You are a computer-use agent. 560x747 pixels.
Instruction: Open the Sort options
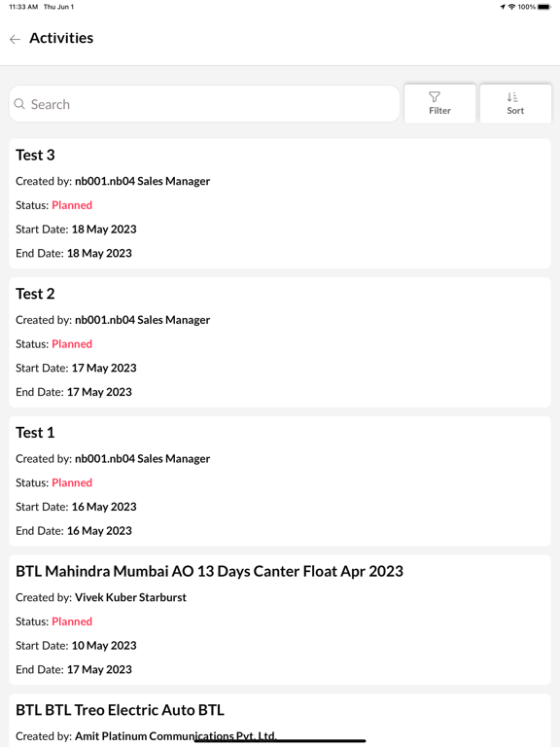click(515, 104)
